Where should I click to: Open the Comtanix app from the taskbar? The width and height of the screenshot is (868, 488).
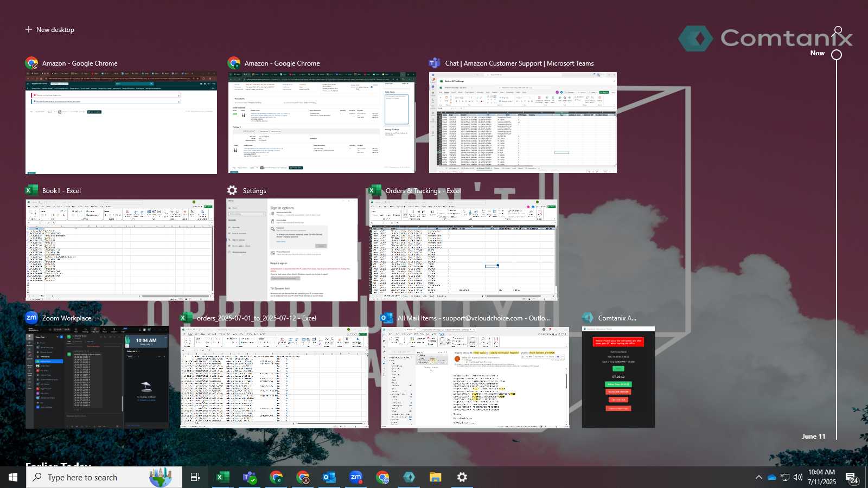coord(409,477)
